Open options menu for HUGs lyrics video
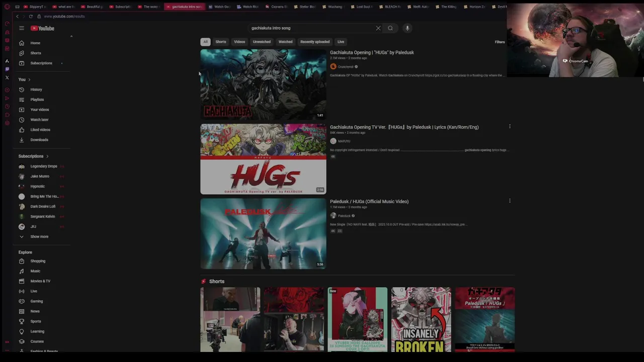 coord(510,127)
